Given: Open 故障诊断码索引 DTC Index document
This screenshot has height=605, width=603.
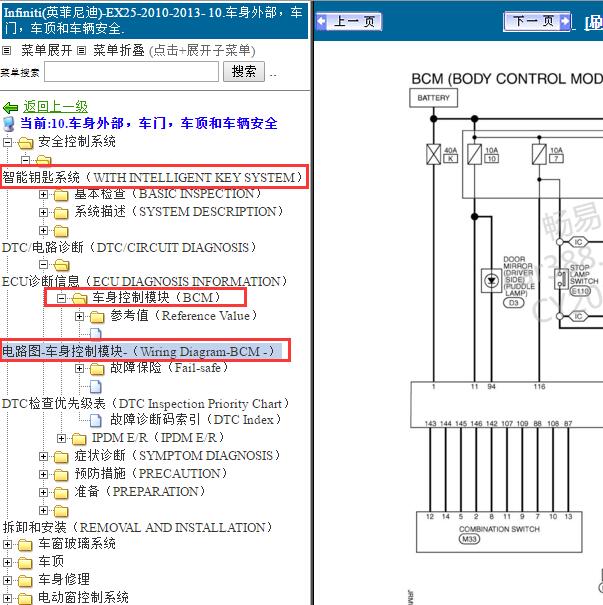Looking at the screenshot, I should [196, 419].
